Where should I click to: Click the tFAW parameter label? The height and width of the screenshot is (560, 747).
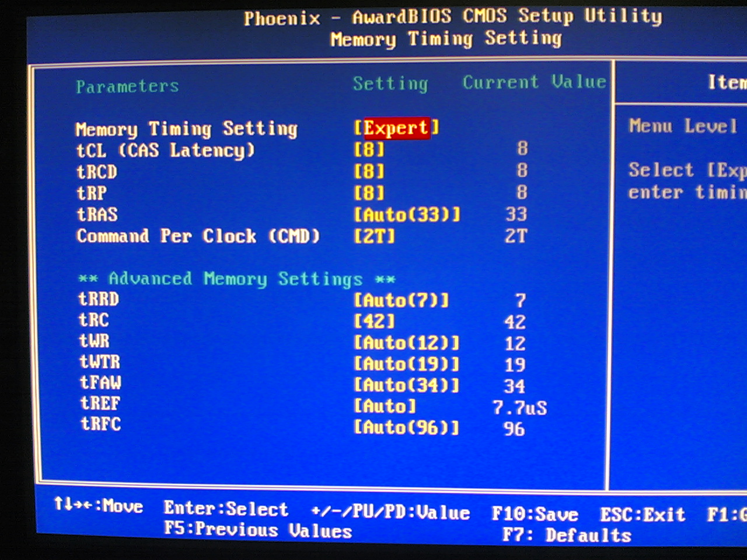coord(101,383)
